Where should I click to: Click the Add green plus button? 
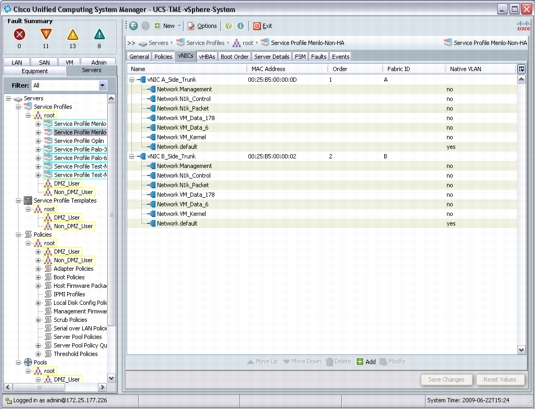(x=366, y=361)
